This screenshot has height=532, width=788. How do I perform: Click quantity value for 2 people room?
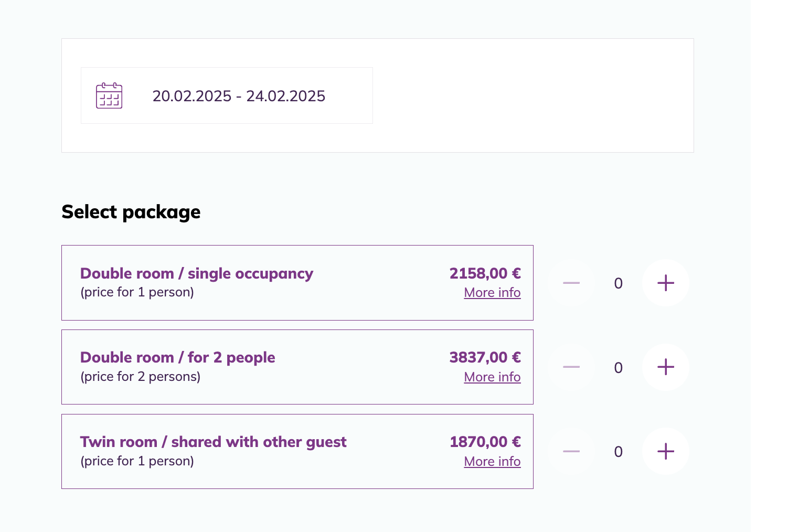[x=619, y=368]
